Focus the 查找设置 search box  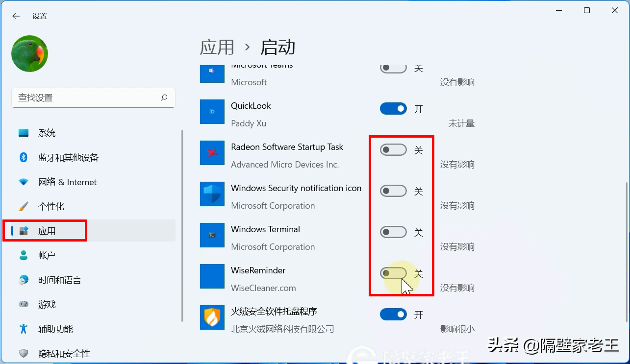point(93,97)
